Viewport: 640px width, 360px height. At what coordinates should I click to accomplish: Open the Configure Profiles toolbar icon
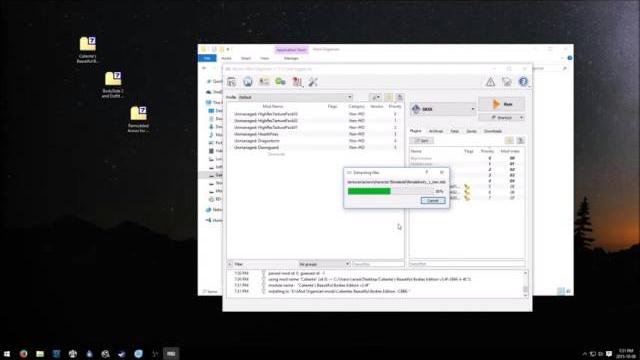(264, 82)
